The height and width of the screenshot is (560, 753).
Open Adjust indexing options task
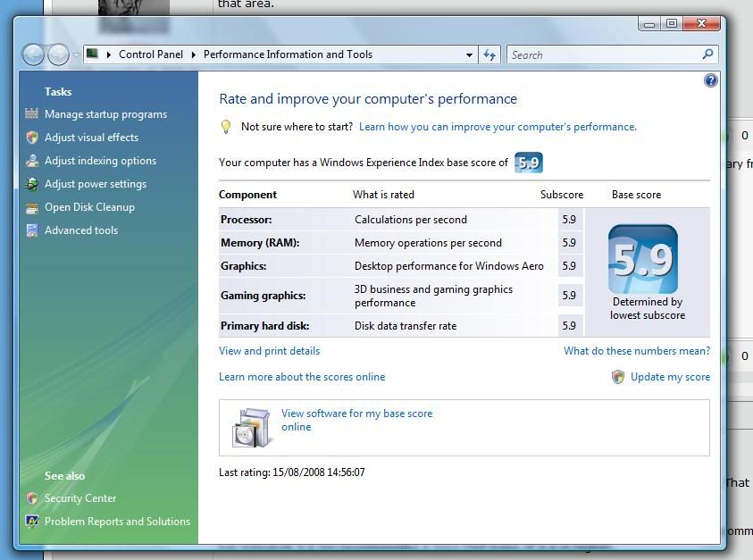pyautogui.click(x=100, y=161)
